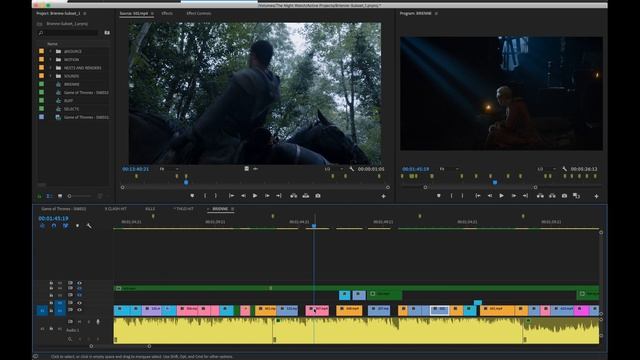This screenshot has height=360, width=640.
Task: Open Program monitor settings wrench
Action: pos(564,169)
